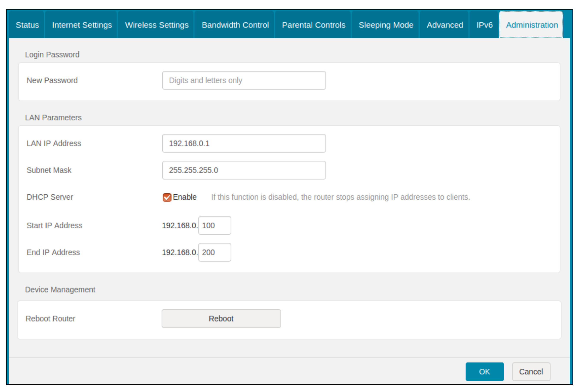582x392 pixels.
Task: Click the Enable label for DHCP
Action: click(x=184, y=197)
